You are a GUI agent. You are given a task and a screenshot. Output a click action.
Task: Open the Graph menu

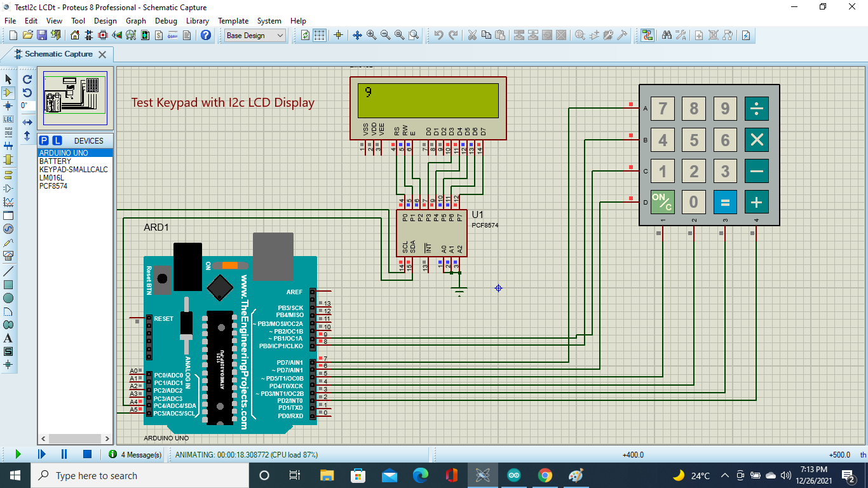click(x=136, y=21)
